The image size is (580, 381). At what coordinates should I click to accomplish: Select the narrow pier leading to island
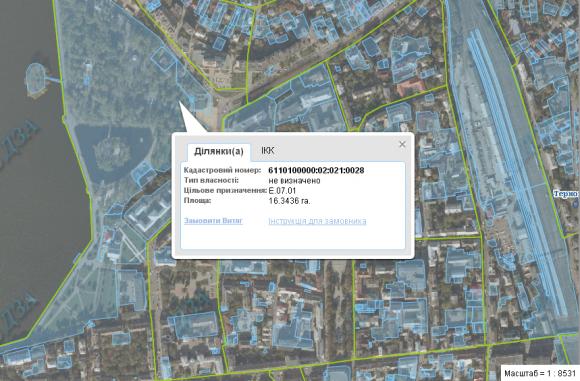pyautogui.click(x=55, y=80)
